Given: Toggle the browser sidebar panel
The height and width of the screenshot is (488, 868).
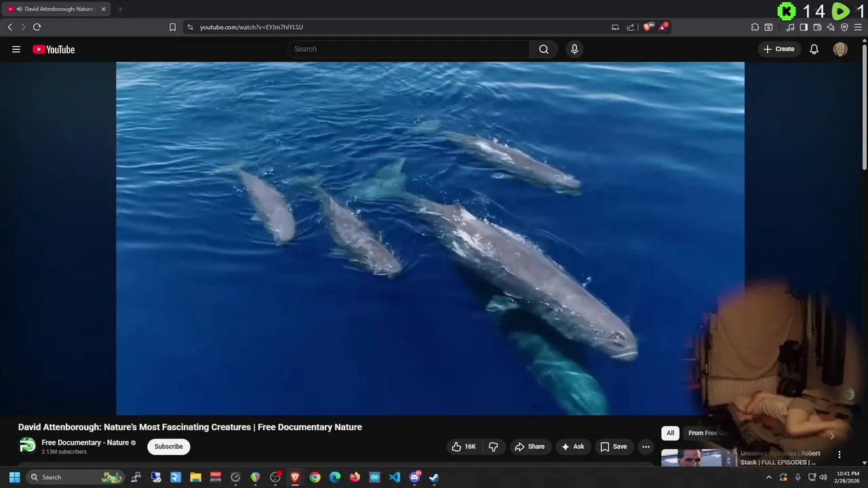Looking at the screenshot, I should coord(804,27).
